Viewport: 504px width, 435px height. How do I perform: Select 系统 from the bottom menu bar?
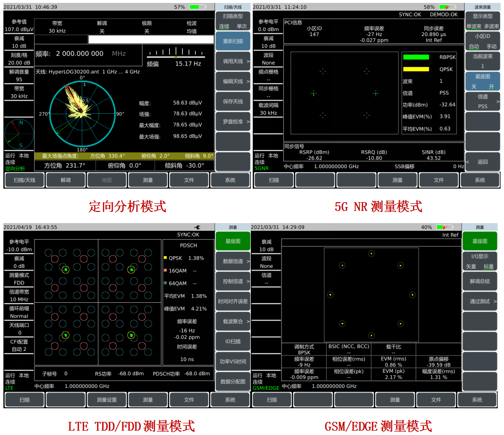(231, 180)
